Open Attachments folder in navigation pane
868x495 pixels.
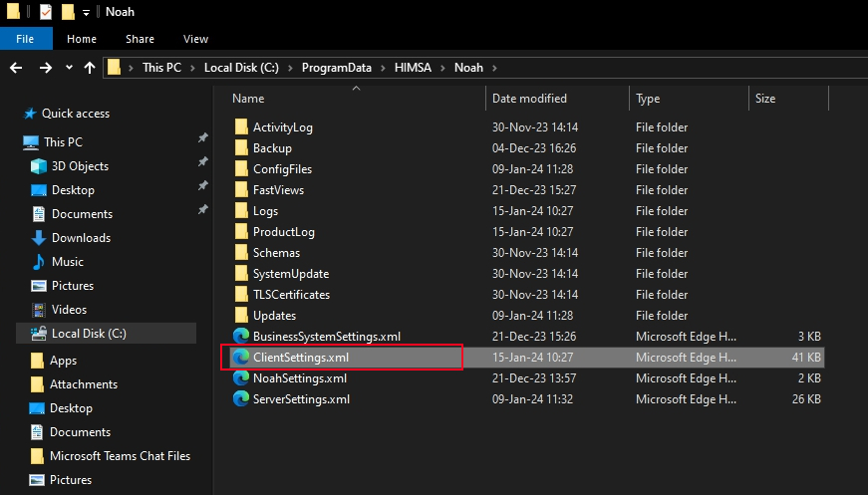[84, 384]
